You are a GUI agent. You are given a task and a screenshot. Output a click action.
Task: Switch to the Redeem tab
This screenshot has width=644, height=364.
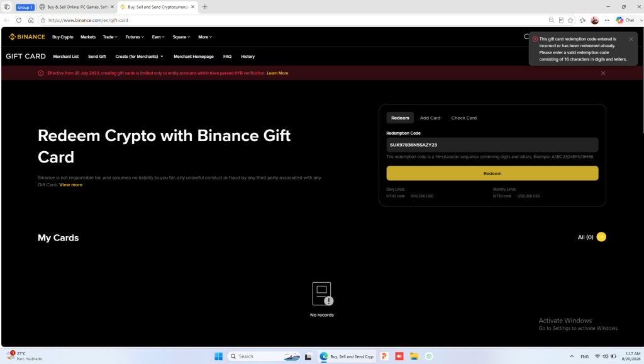[x=400, y=118]
